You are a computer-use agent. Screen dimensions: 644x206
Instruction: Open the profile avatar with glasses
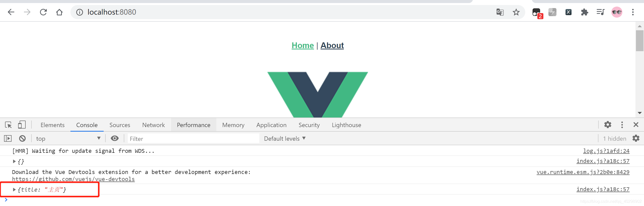point(617,12)
